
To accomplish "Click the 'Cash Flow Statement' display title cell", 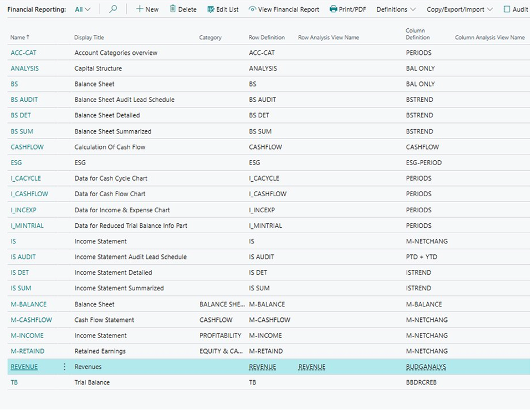I will click(x=104, y=320).
